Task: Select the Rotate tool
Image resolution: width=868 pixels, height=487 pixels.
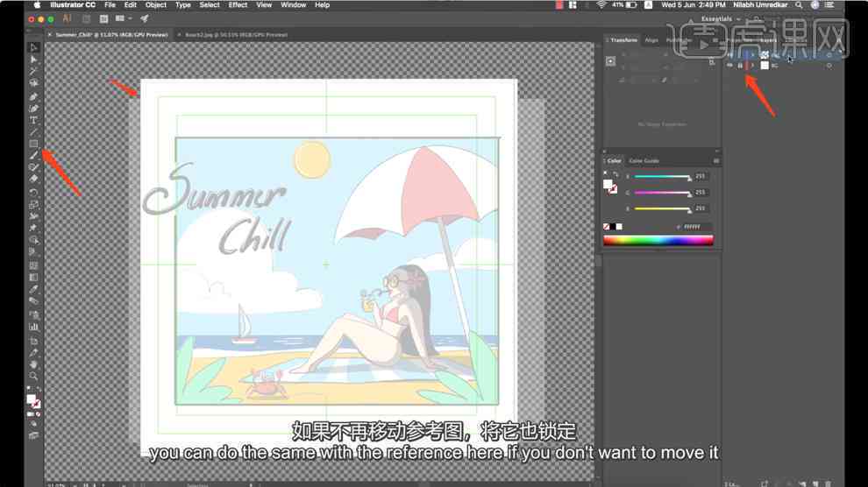Action: [x=34, y=193]
